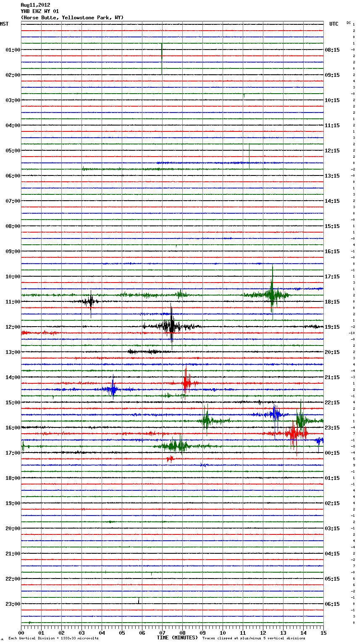Click the '10:15' UTC time label
Screen dimensions: 357x644
click(332, 100)
